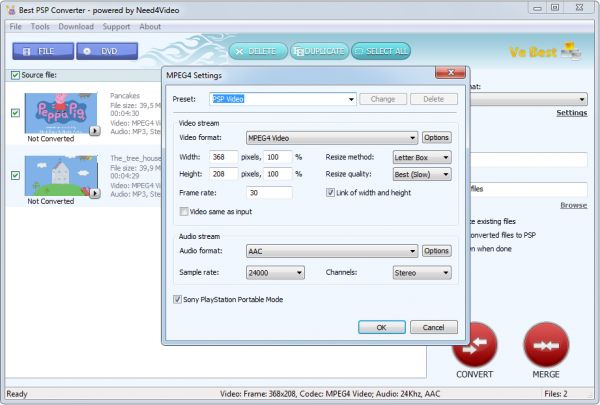Enable Video same as input checkbox
Viewport: 600px width, 405px height.
point(183,211)
